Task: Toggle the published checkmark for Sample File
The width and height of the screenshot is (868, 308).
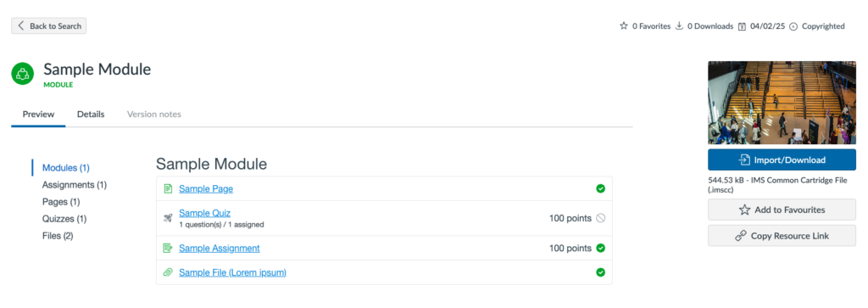Action: (601, 272)
